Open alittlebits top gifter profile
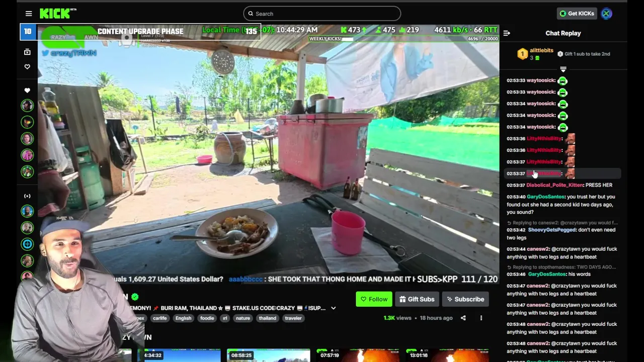 coord(541,51)
